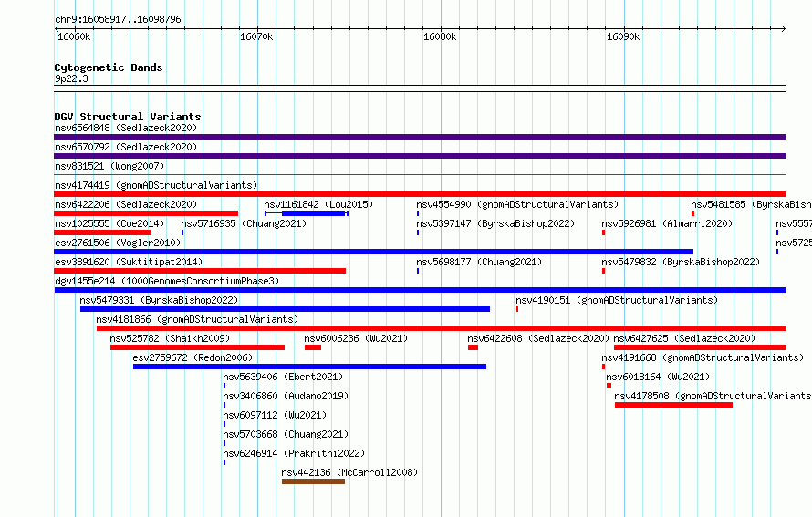812x517 pixels.
Task: Click the nsv5481585 variant label
Action: (x=751, y=204)
